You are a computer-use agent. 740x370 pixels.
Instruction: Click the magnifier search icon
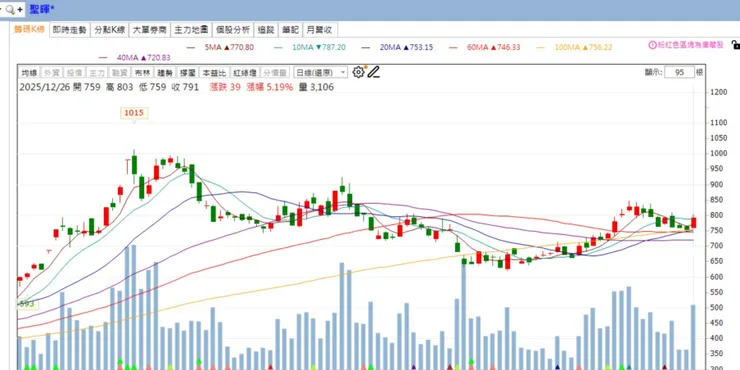pyautogui.click(x=10, y=9)
